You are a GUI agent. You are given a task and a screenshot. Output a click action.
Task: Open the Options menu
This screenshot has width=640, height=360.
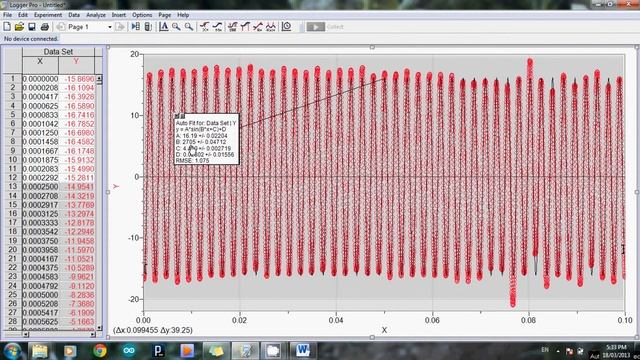coord(142,15)
